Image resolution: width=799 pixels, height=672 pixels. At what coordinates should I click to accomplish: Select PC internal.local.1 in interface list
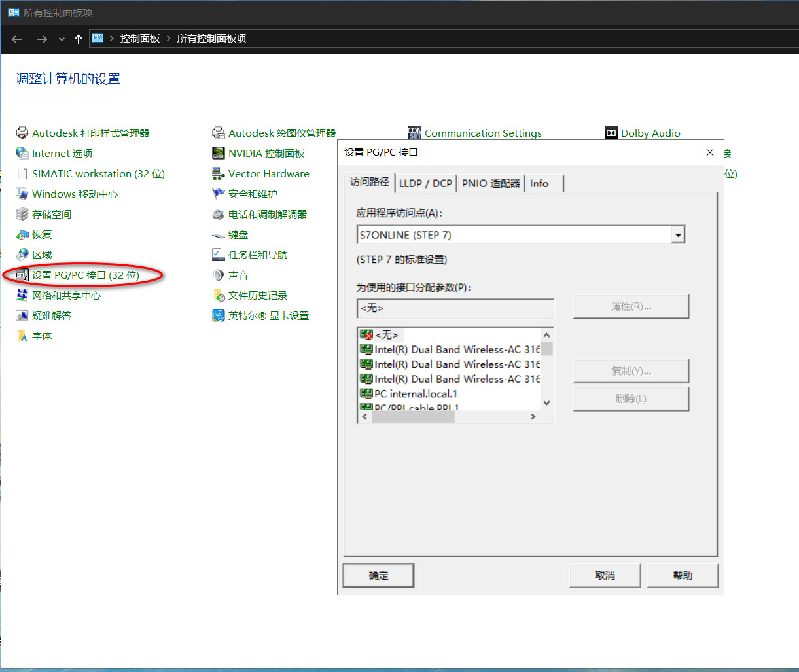click(416, 394)
